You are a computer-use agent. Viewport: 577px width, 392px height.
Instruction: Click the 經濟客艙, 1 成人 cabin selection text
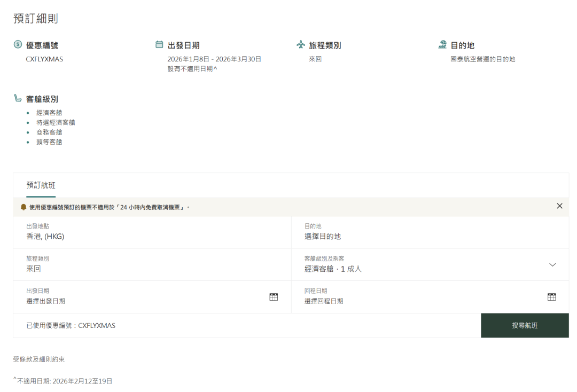tap(333, 269)
